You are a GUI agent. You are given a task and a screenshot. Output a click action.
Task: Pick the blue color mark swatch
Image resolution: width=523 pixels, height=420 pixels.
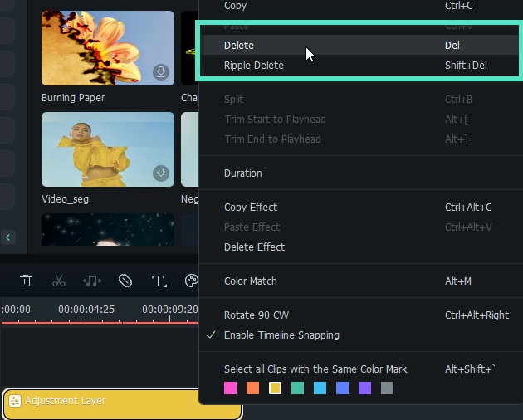coord(342,388)
